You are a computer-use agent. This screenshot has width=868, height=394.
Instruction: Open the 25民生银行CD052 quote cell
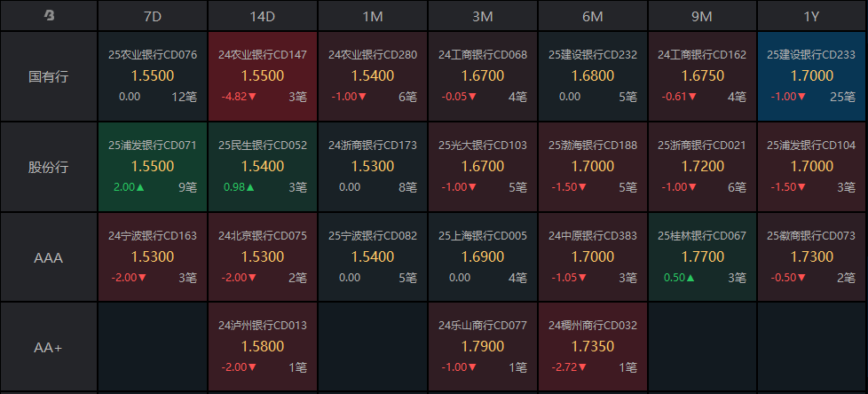[x=262, y=167]
